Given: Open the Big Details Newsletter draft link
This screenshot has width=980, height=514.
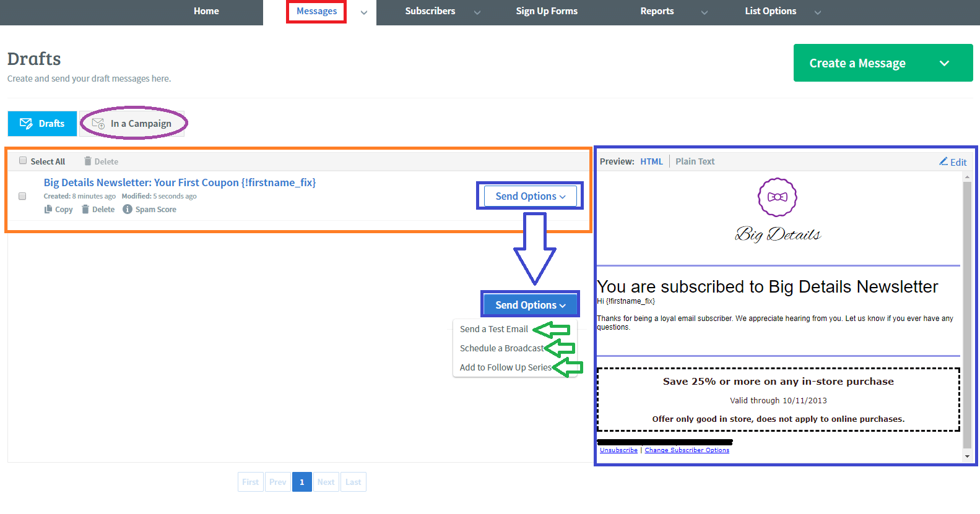Looking at the screenshot, I should click(180, 182).
